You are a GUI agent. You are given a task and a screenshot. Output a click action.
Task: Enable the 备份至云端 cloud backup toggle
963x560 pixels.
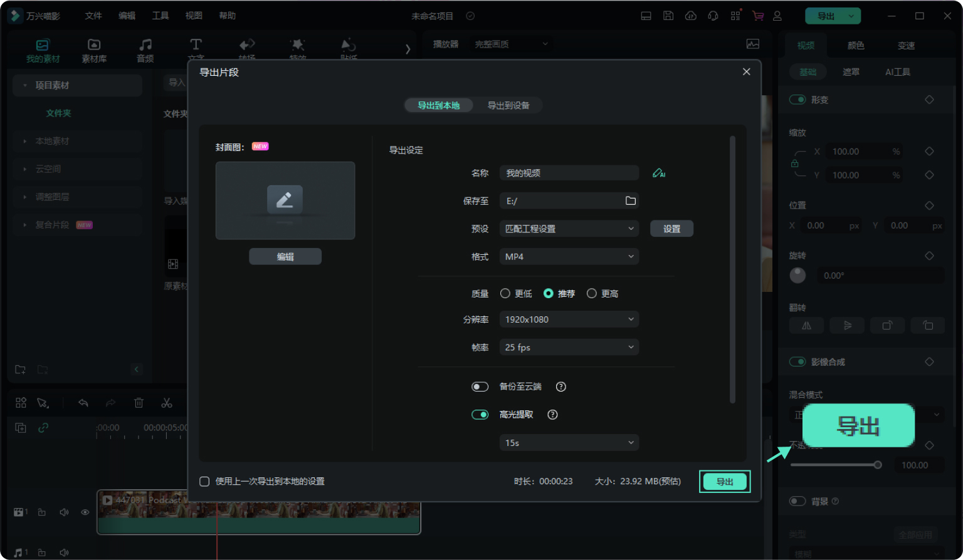pyautogui.click(x=480, y=387)
